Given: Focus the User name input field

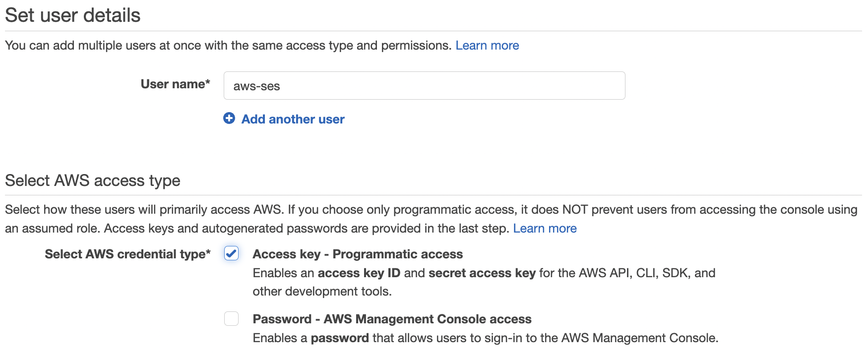Looking at the screenshot, I should click(424, 86).
